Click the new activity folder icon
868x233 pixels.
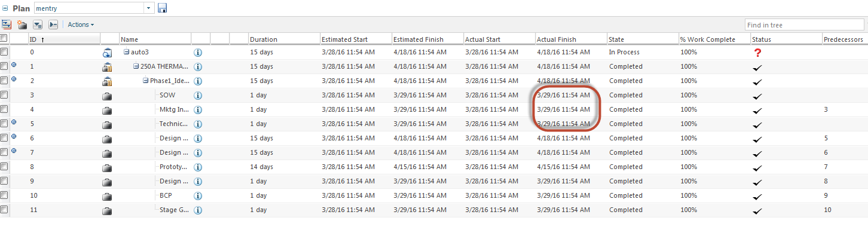[22, 24]
